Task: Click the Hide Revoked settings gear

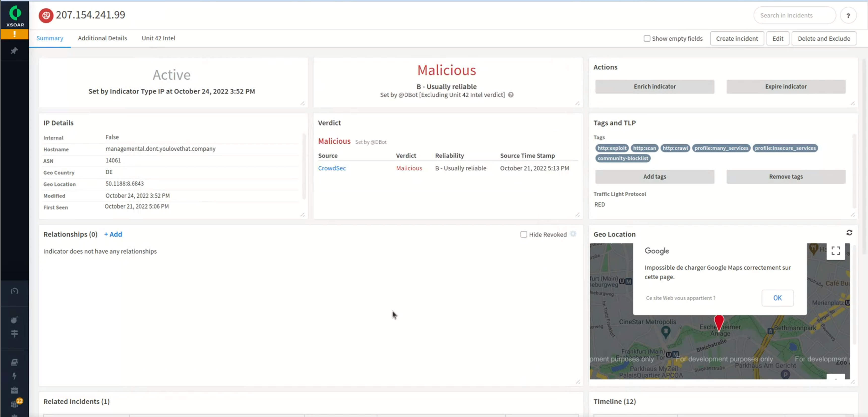Action: tap(573, 234)
